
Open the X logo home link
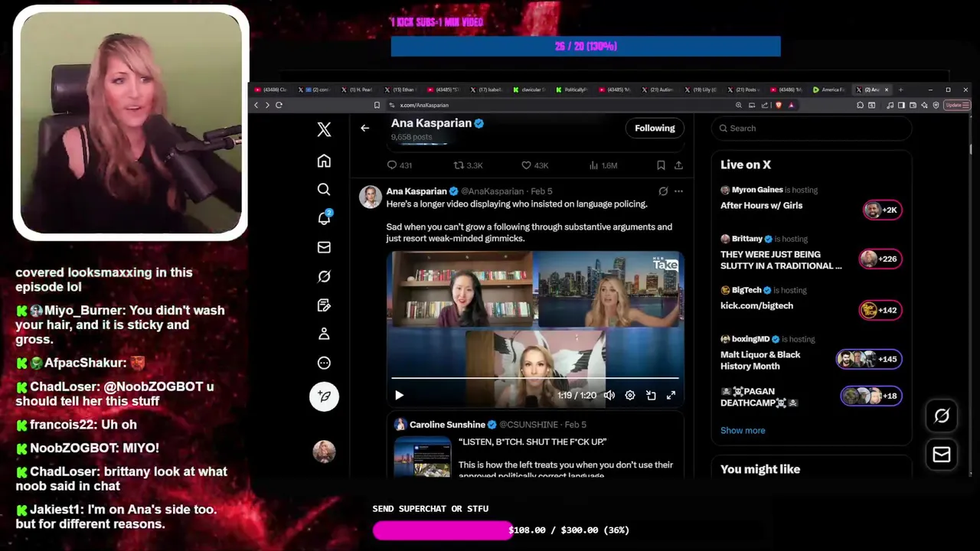point(324,129)
